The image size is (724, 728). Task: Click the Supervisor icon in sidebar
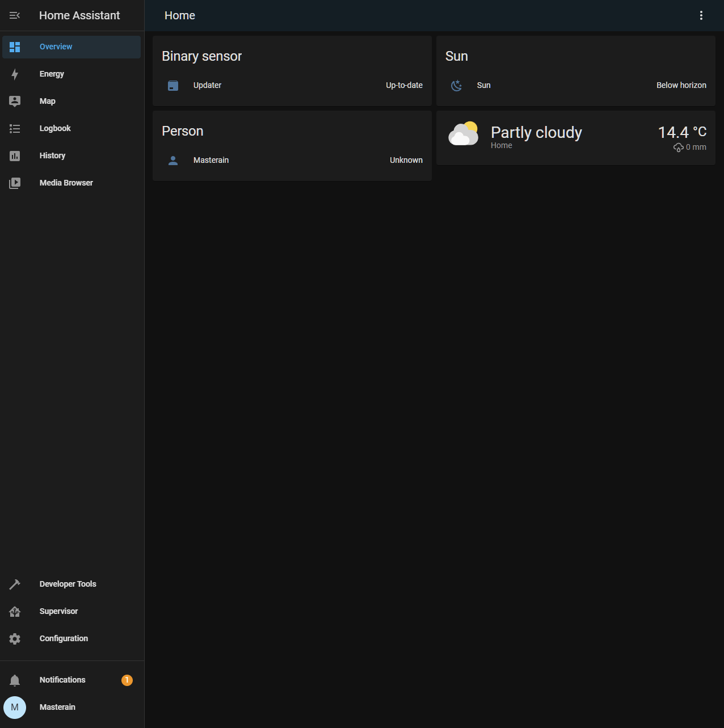(x=15, y=611)
